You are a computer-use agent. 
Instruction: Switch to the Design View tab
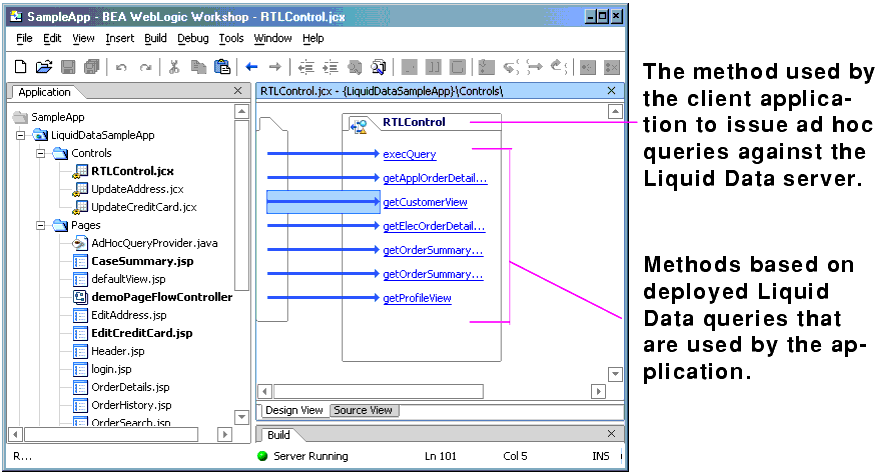pos(294,411)
